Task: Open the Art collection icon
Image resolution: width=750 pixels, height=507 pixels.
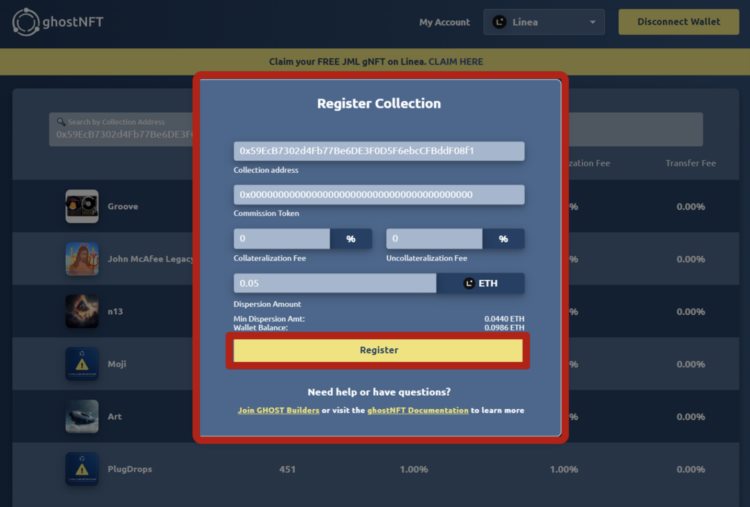Action: 82,416
